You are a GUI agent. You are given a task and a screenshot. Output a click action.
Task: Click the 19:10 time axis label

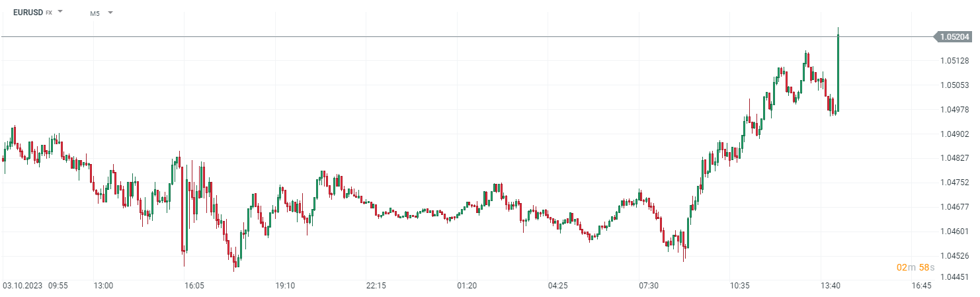pos(284,286)
